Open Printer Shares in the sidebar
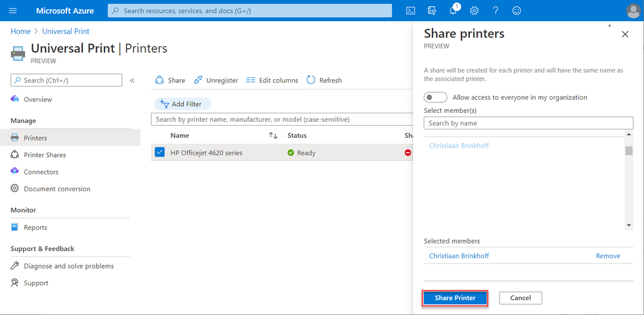This screenshot has height=315, width=644. [x=44, y=155]
